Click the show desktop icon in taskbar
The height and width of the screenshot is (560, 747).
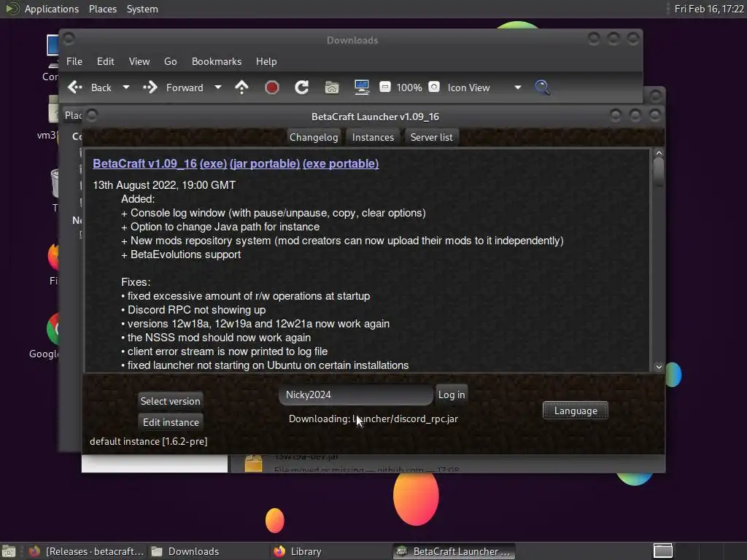[9, 551]
